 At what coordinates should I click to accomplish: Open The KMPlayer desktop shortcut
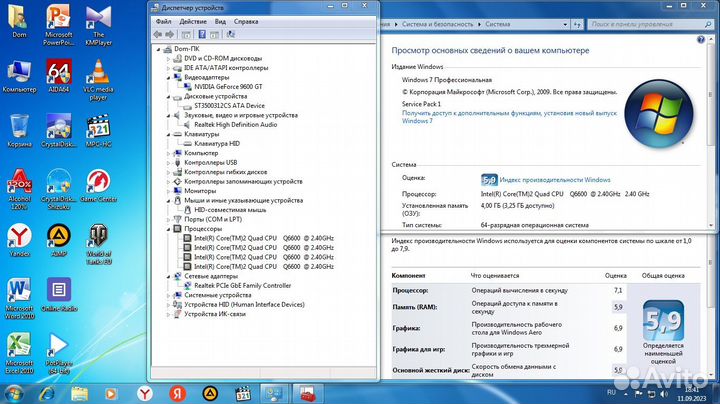tap(98, 24)
